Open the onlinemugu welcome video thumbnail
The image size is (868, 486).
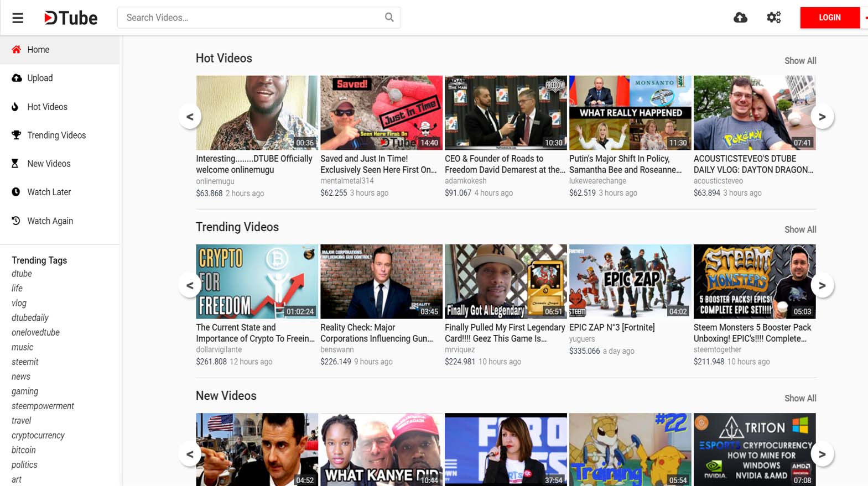point(257,113)
